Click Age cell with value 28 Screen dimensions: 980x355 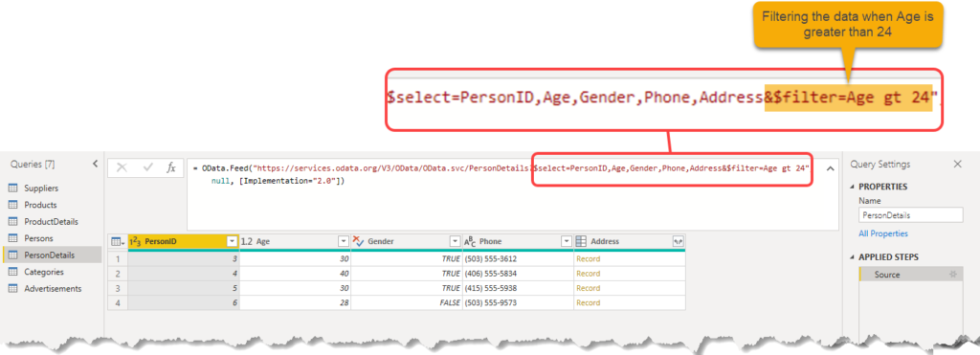tap(295, 303)
